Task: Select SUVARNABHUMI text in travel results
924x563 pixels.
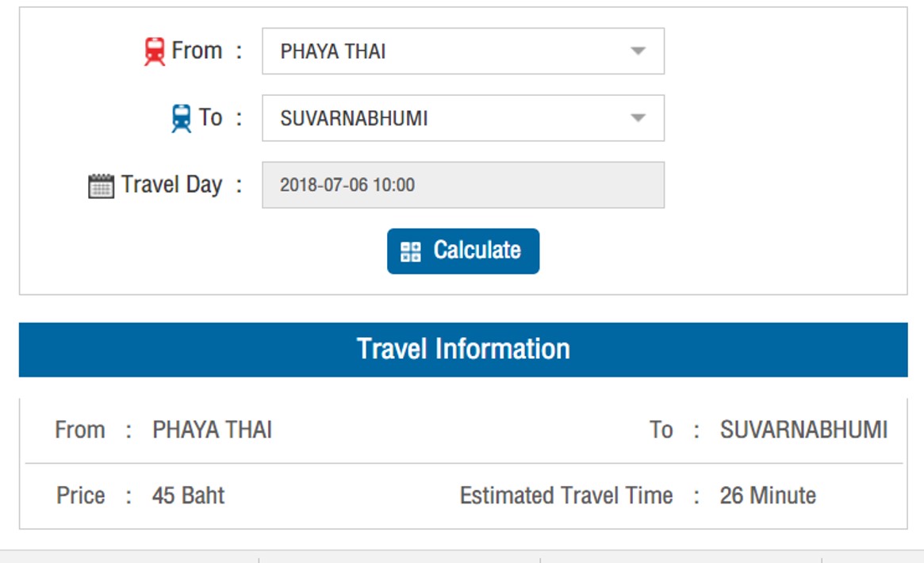Action: coord(803,430)
